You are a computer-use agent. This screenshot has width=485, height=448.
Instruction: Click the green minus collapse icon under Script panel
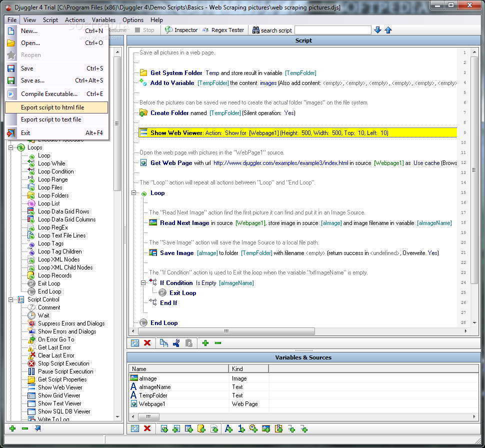[x=218, y=343]
